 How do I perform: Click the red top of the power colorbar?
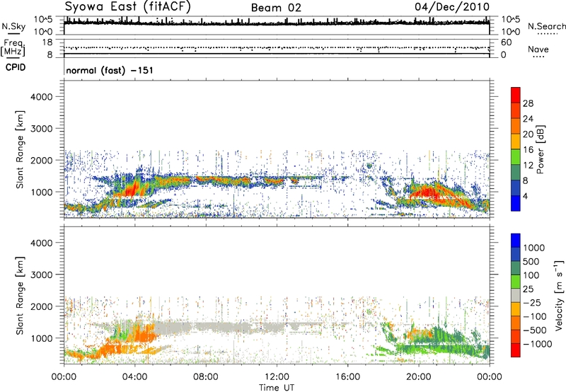click(x=516, y=95)
